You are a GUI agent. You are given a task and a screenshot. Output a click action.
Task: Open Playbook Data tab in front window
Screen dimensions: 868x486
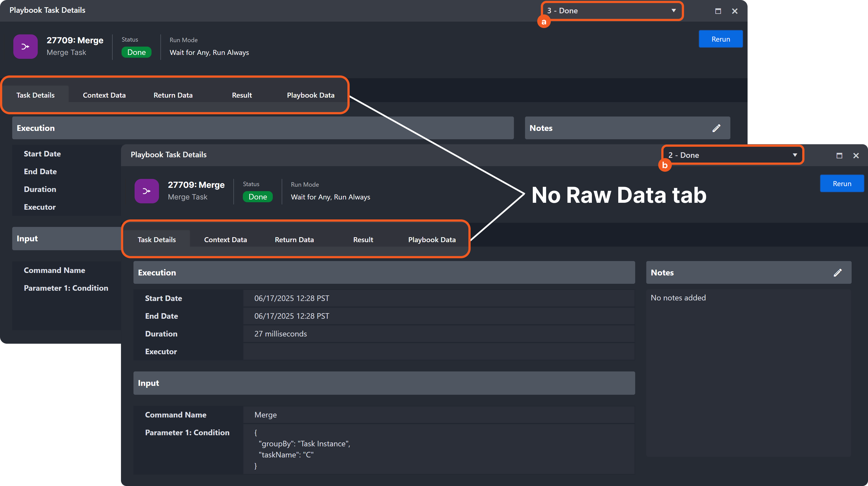point(432,240)
